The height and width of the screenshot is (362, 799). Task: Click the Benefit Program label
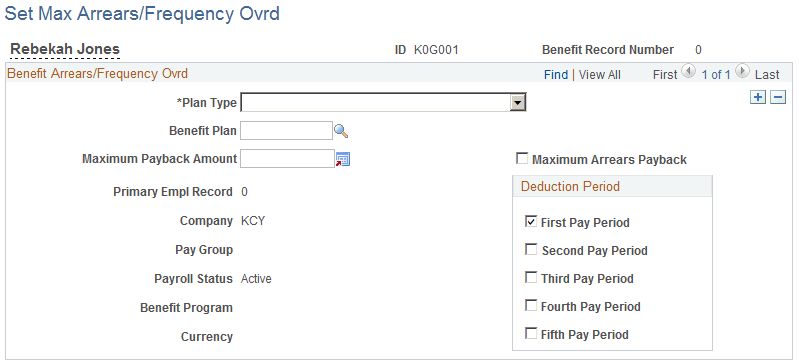pyautogui.click(x=187, y=308)
